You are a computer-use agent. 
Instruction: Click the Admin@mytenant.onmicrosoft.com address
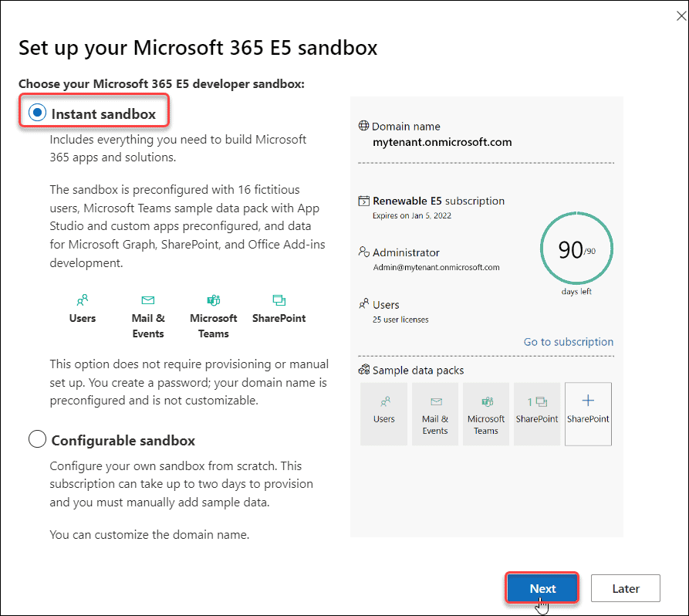tap(436, 267)
